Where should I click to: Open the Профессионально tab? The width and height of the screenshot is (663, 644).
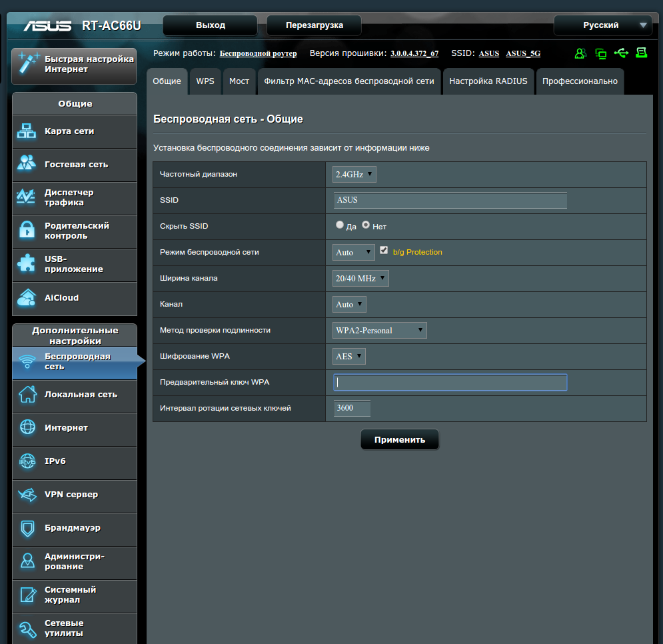580,81
